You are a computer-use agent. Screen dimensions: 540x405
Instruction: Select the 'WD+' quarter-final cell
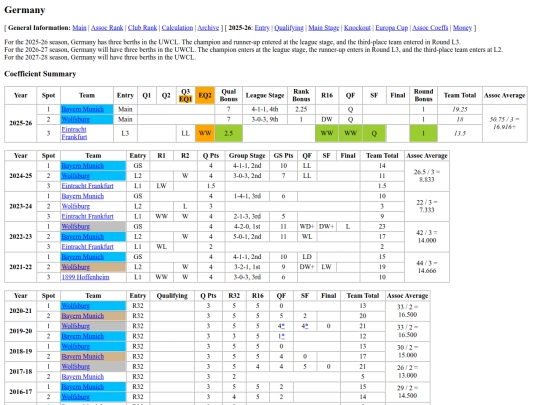pos(307,226)
